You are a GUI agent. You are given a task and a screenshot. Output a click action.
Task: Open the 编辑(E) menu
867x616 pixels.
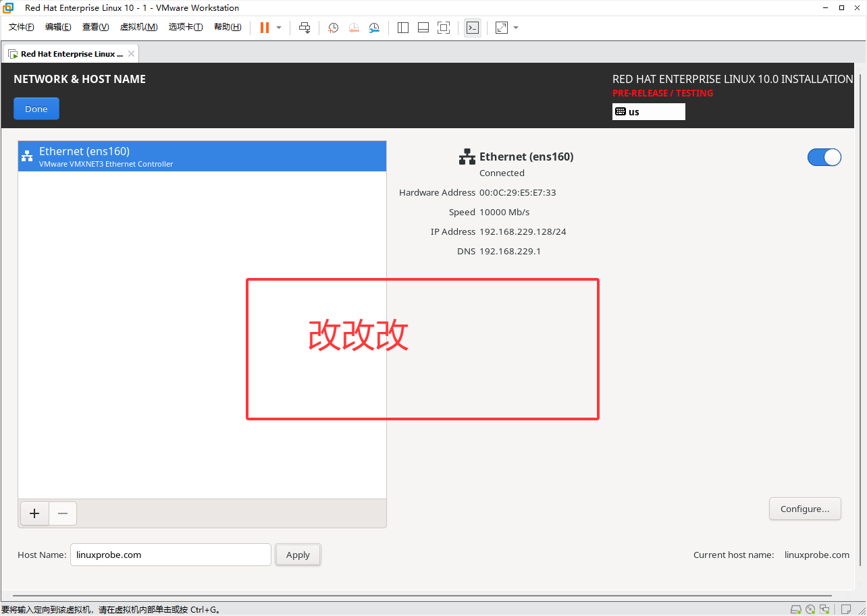tap(58, 27)
